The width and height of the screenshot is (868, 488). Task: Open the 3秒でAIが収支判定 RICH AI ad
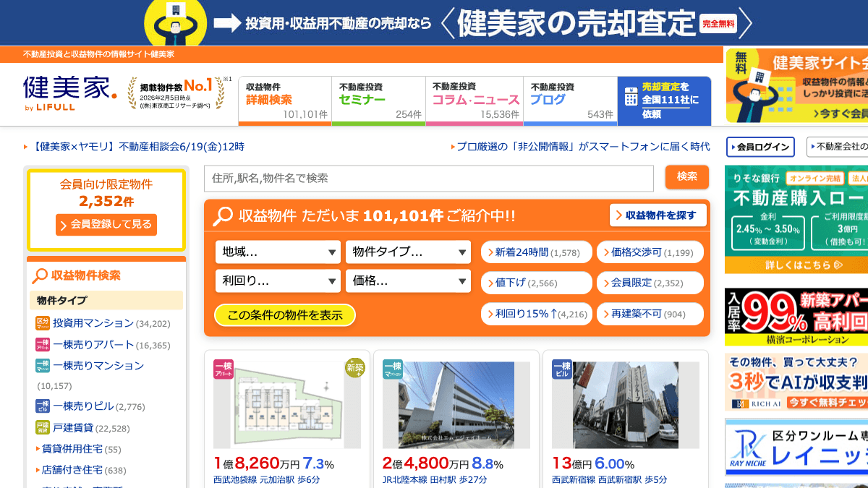tap(796, 382)
